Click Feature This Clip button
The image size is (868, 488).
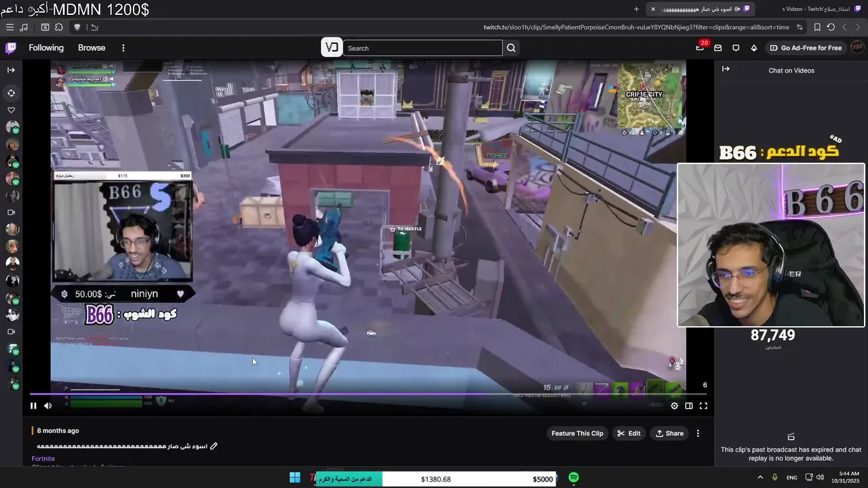click(577, 433)
